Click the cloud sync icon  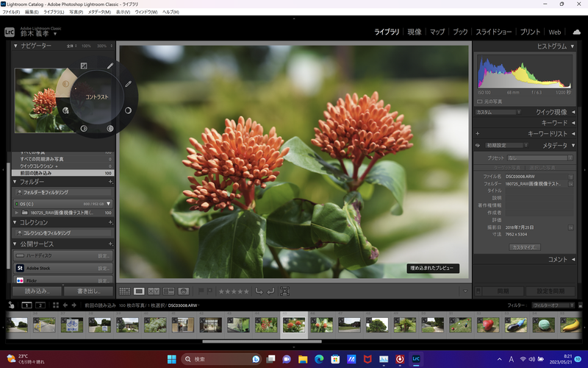(577, 32)
